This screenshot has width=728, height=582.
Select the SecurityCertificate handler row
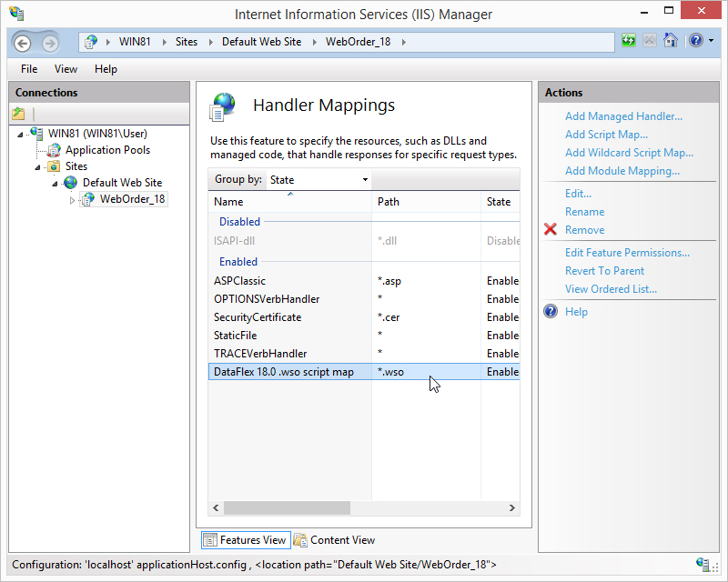[x=364, y=317]
